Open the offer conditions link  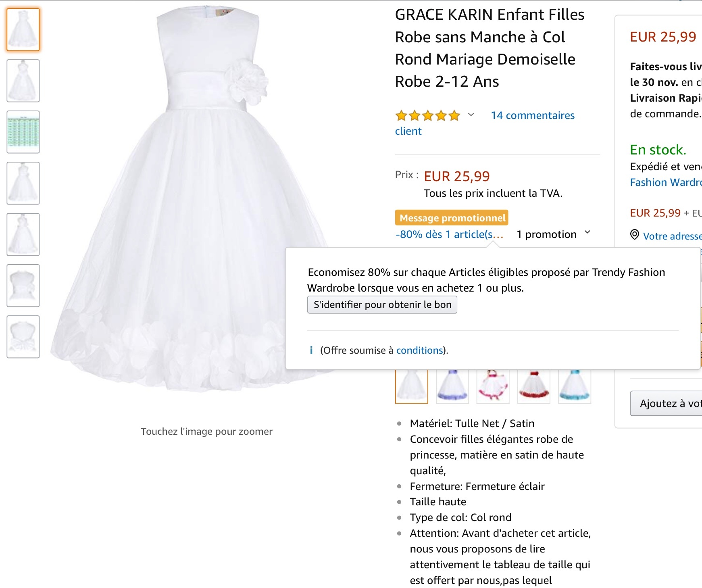click(419, 350)
